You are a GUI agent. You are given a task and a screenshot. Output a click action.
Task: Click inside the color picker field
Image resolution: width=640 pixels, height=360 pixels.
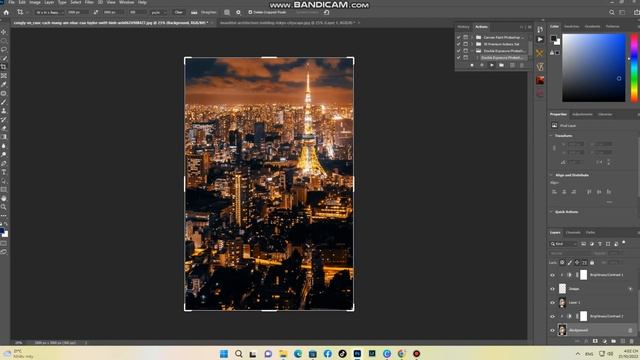tap(594, 68)
